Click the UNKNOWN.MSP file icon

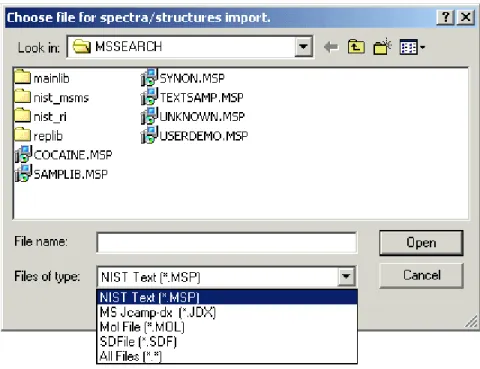pos(149,115)
